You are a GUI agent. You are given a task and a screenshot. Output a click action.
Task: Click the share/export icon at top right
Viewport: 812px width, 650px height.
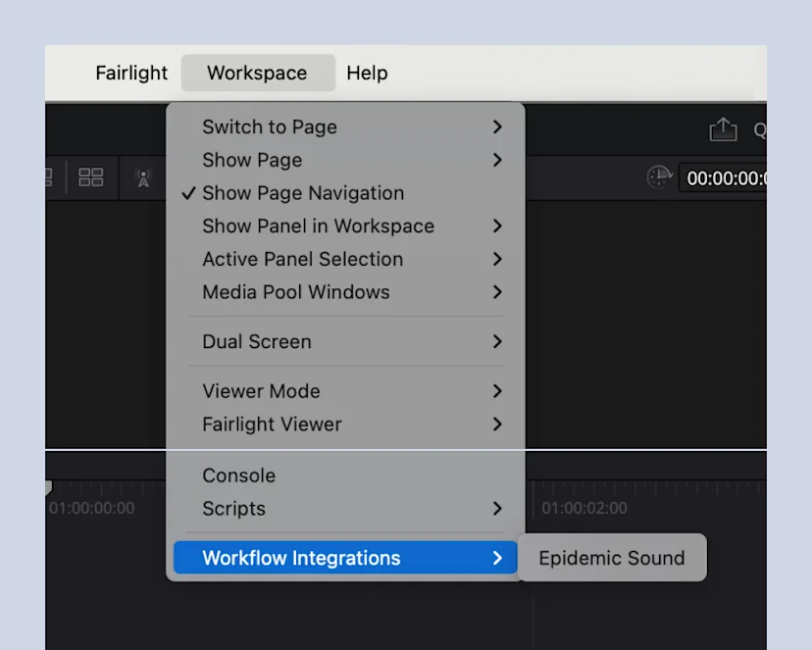[x=724, y=128]
